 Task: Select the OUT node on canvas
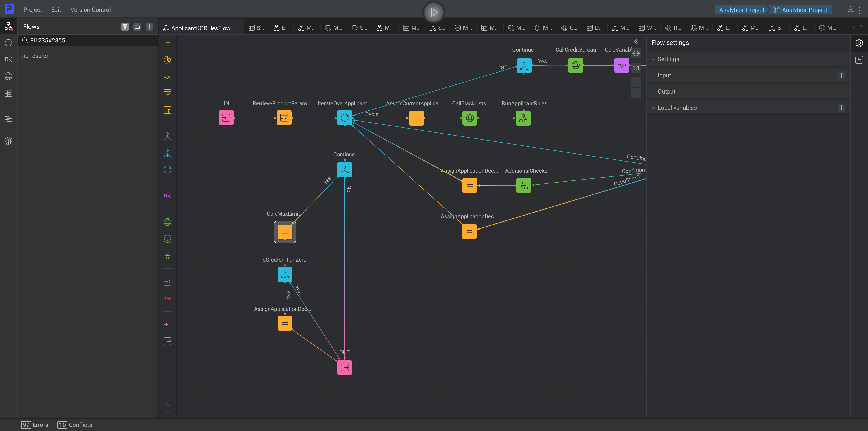[344, 367]
